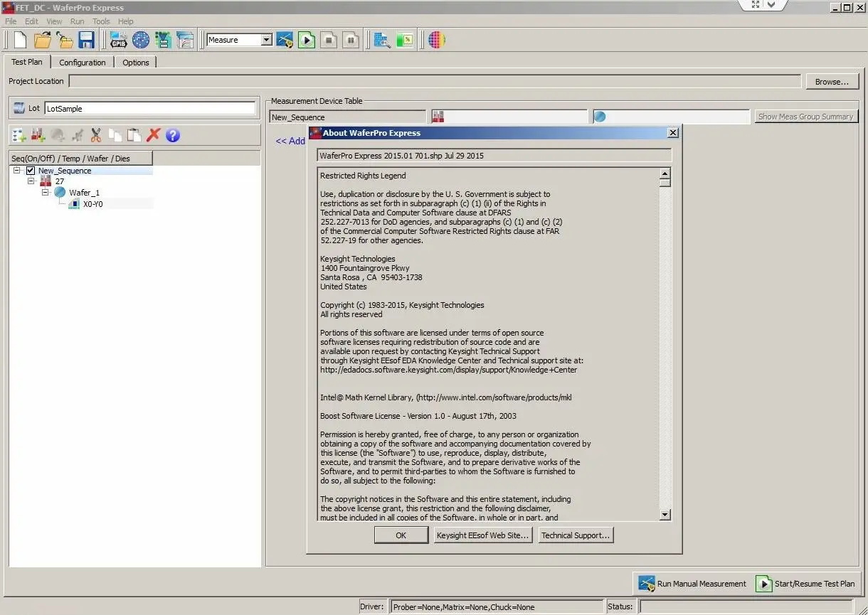Open the Edit menu
Viewport: 868px width, 615px height.
(32, 21)
